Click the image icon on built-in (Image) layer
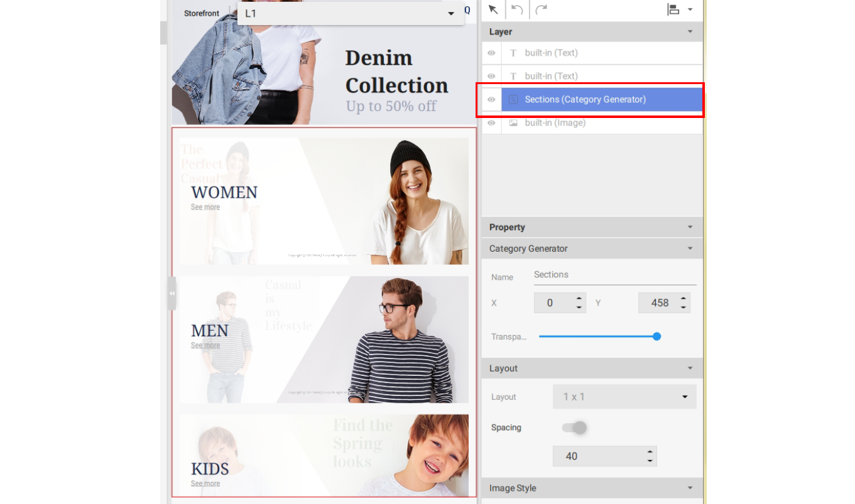 tap(513, 123)
